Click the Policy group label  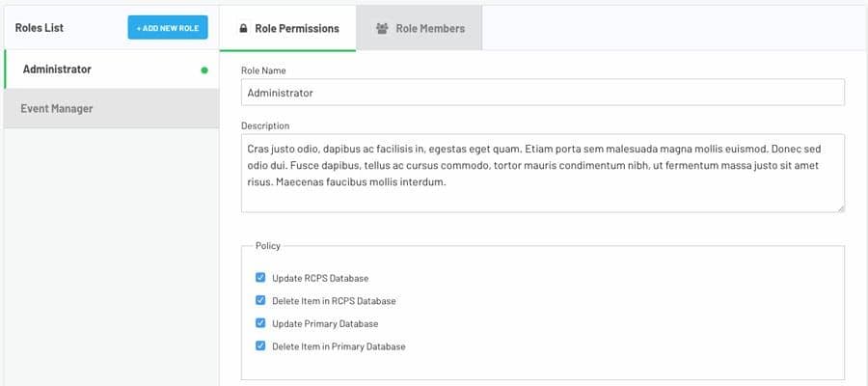(268, 246)
